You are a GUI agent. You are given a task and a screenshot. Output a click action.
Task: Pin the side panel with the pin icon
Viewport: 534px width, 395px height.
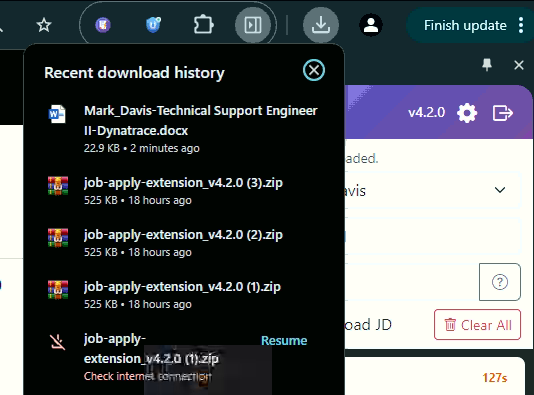(x=487, y=65)
